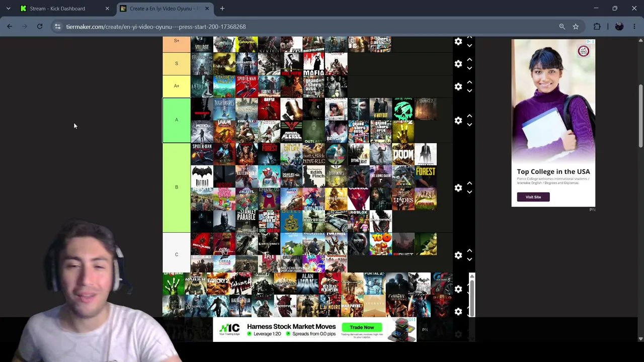Open the Chrome three-dot menu
The width and height of the screenshot is (644, 362).
(x=634, y=27)
